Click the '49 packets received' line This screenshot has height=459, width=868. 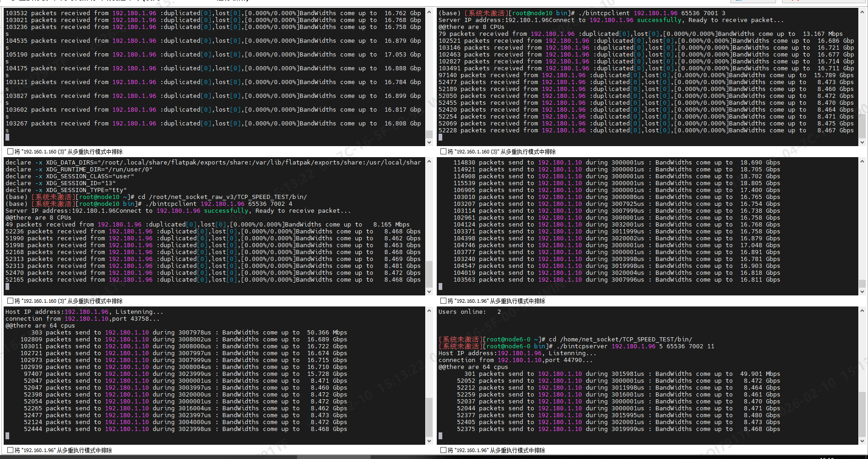(x=208, y=225)
